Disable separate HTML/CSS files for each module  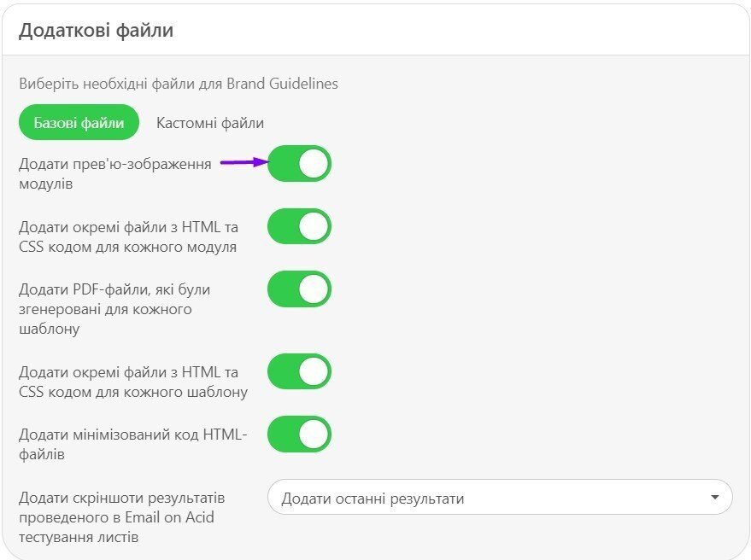(299, 226)
